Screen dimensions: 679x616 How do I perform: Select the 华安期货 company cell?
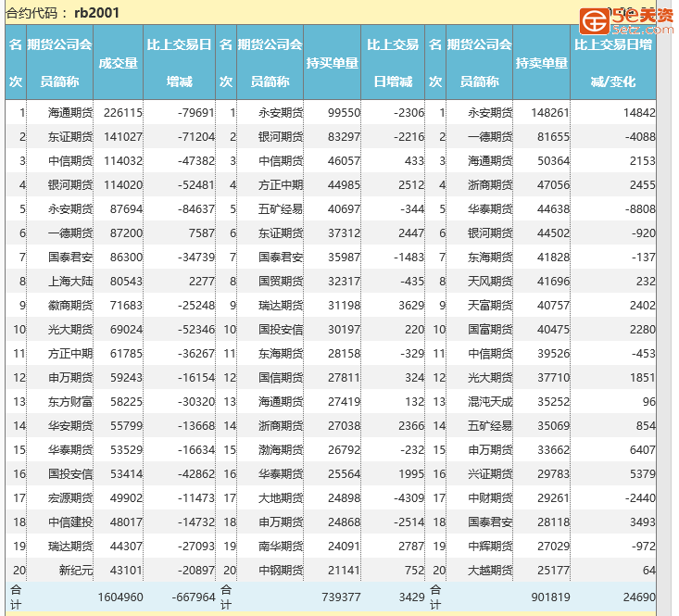(70, 426)
